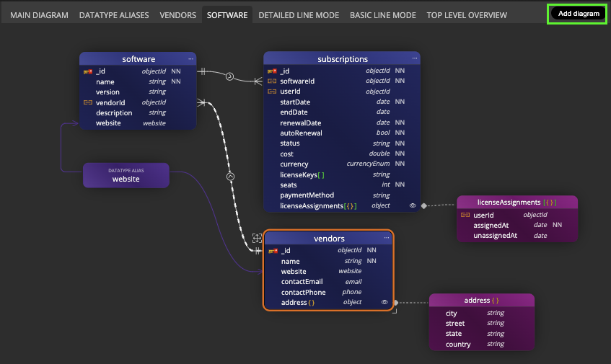This screenshot has width=611, height=364.
Task: Toggle eye icon on licenseAssignments field row
Action: pos(413,206)
